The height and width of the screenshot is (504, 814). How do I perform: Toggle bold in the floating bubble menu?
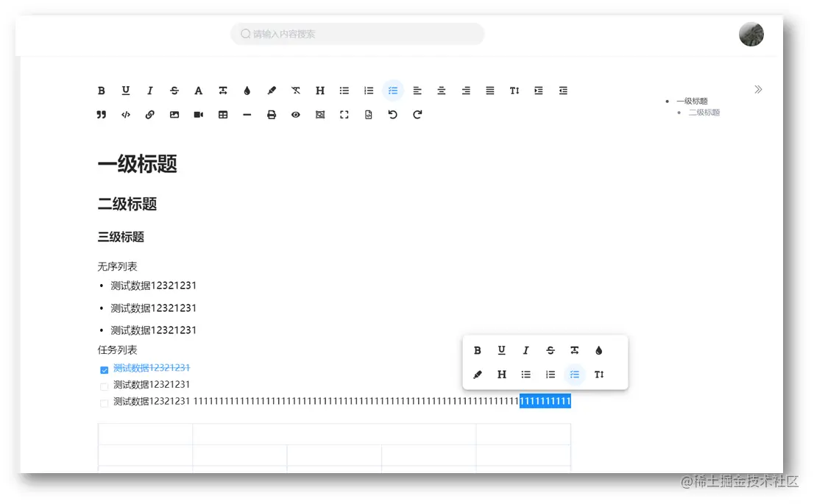coord(477,350)
